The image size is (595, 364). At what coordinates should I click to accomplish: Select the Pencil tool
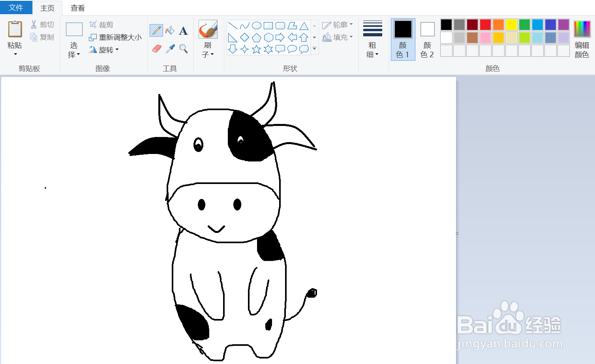click(156, 30)
